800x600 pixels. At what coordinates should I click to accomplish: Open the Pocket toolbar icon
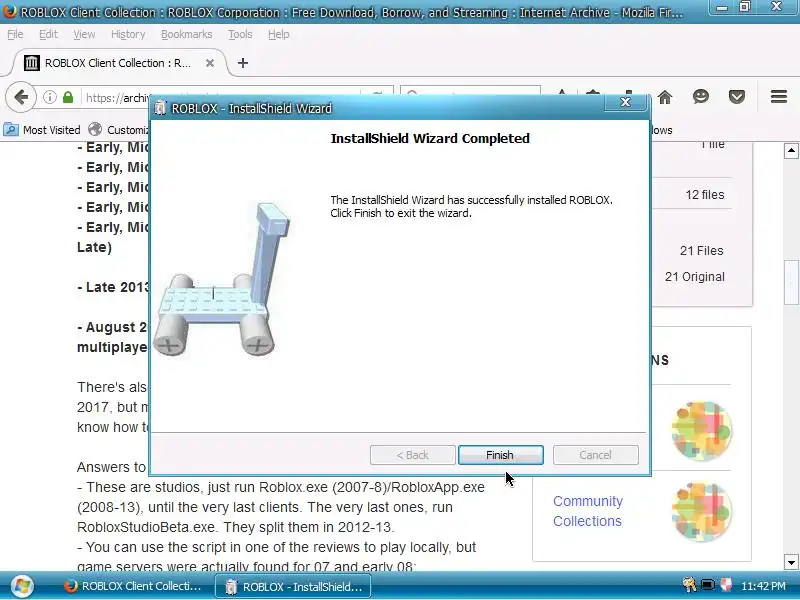pyautogui.click(x=737, y=97)
